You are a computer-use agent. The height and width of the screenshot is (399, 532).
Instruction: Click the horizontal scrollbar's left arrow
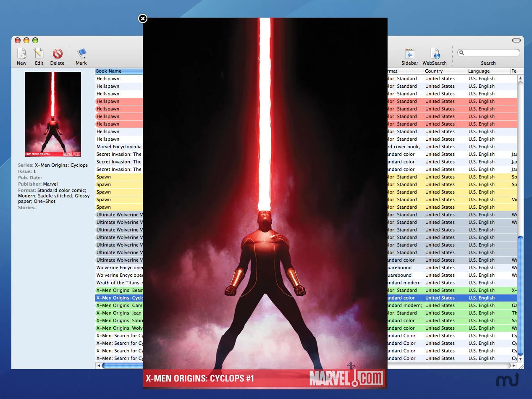coord(99,366)
